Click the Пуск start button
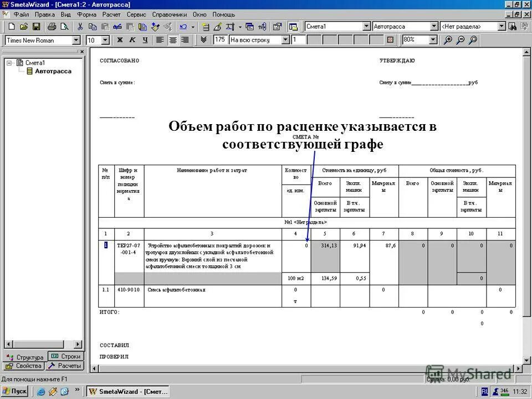 (x=15, y=391)
